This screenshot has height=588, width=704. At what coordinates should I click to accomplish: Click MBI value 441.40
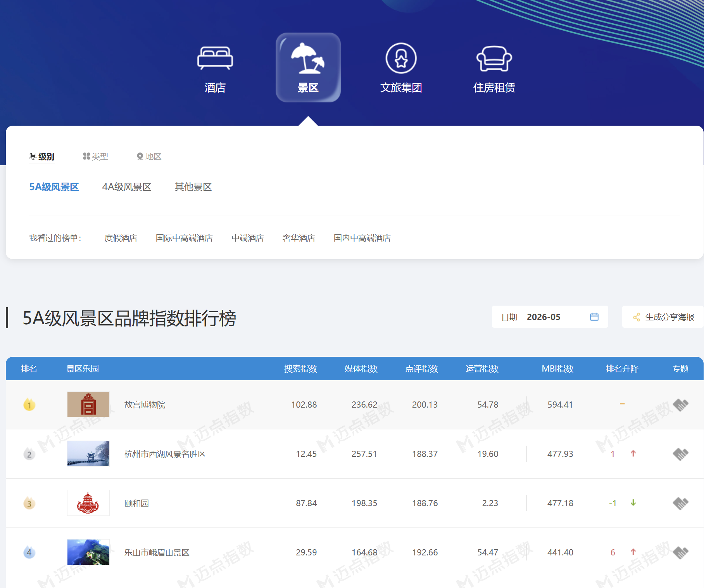560,552
